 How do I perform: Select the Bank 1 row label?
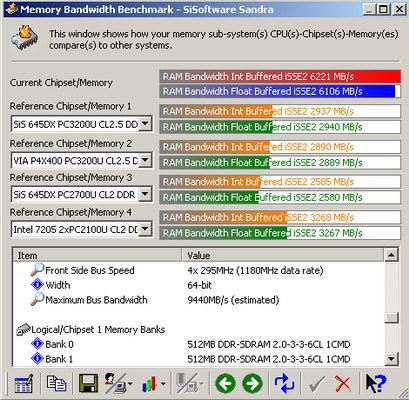point(59,359)
